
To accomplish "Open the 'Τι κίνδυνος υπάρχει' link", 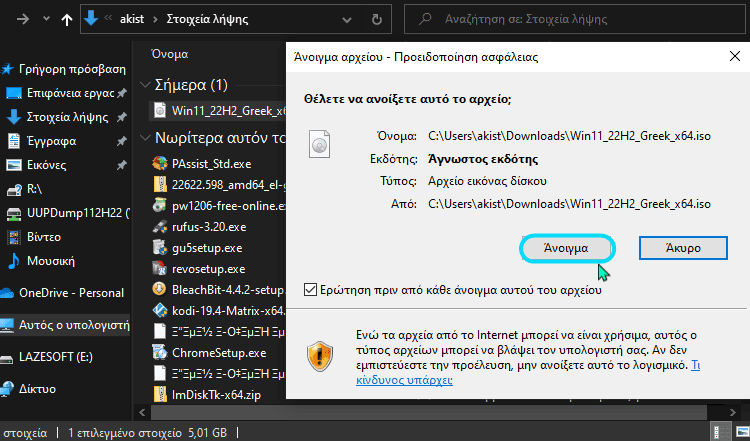I will click(528, 373).
